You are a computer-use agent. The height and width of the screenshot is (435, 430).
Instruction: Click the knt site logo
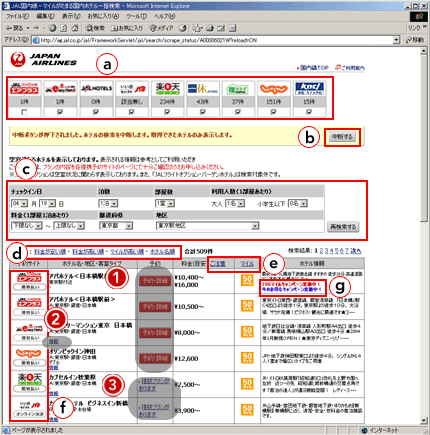(x=309, y=89)
